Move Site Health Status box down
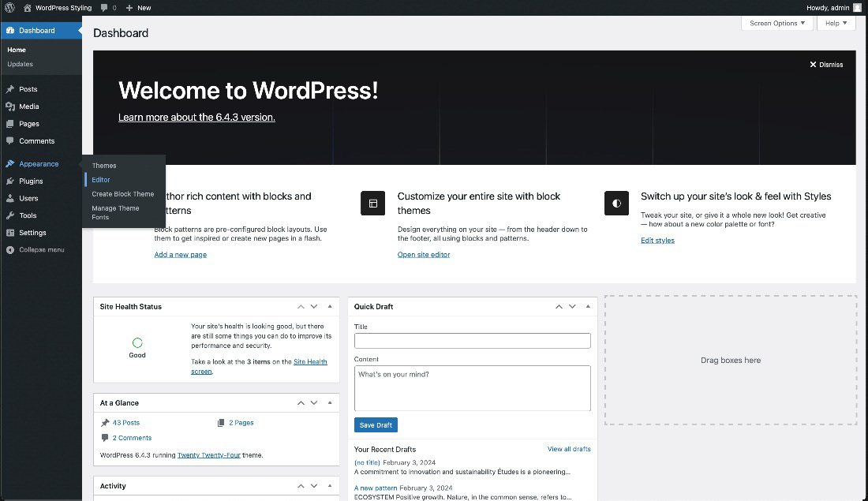 pos(314,307)
